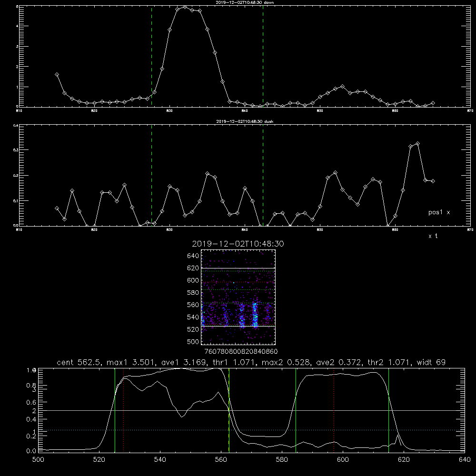Click the '600' label on heat map y-axis
The height and width of the screenshot is (476, 476).
[x=193, y=280]
